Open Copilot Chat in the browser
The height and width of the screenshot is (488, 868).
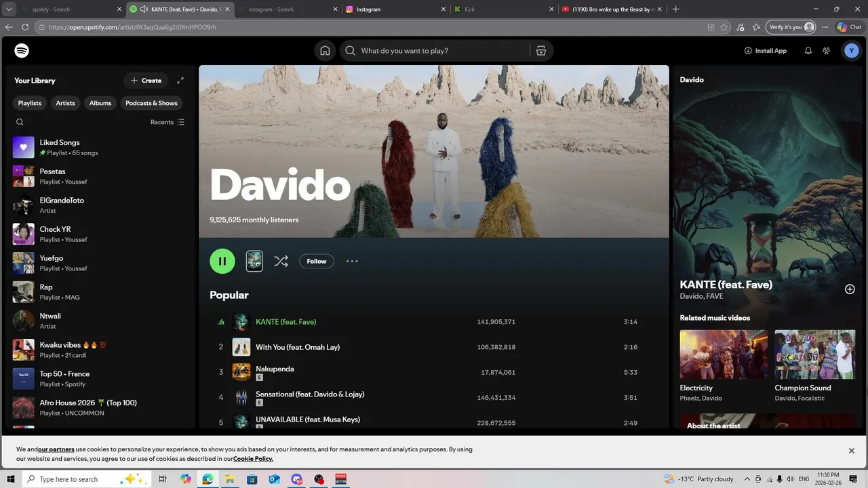point(849,27)
